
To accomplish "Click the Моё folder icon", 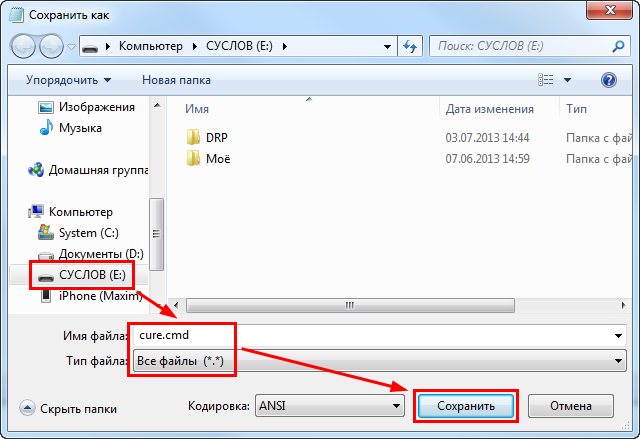I will tap(193, 158).
